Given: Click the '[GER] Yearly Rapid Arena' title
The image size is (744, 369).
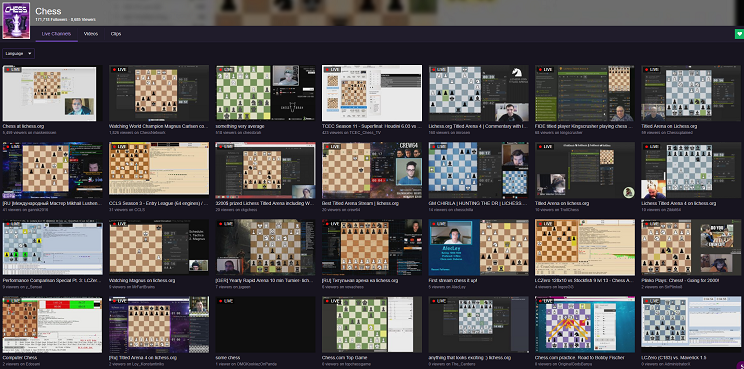Looking at the screenshot, I should point(265,281).
